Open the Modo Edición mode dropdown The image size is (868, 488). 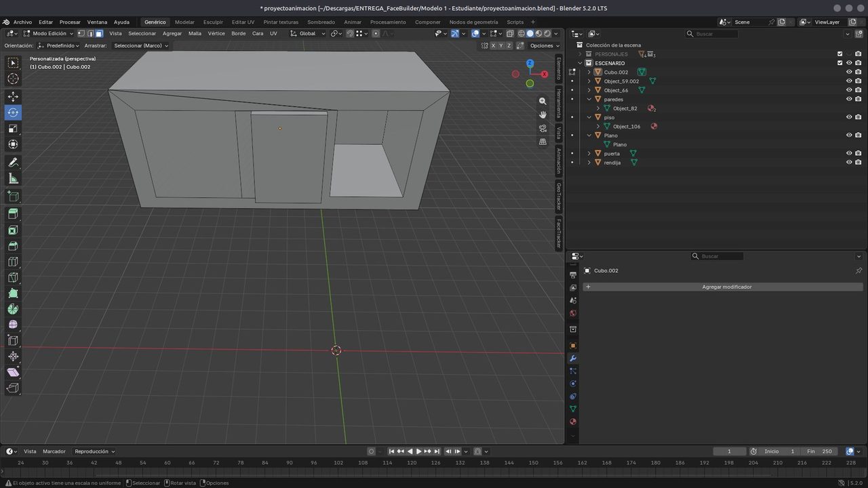point(49,33)
